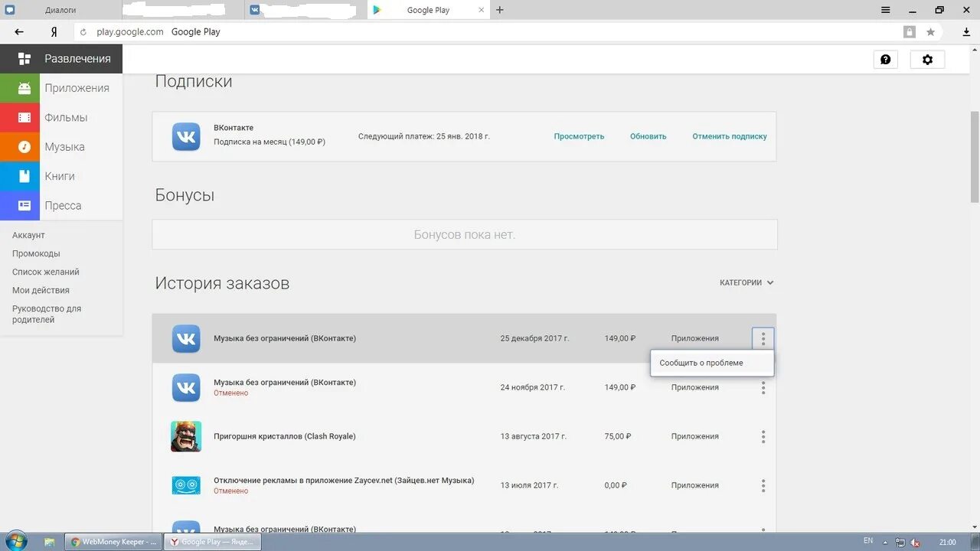Click the EN language indicator

point(868,541)
